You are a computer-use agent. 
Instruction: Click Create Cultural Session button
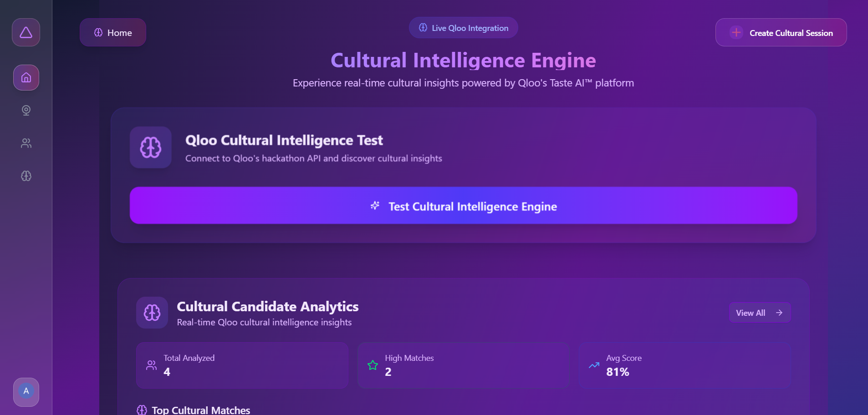pos(781,32)
